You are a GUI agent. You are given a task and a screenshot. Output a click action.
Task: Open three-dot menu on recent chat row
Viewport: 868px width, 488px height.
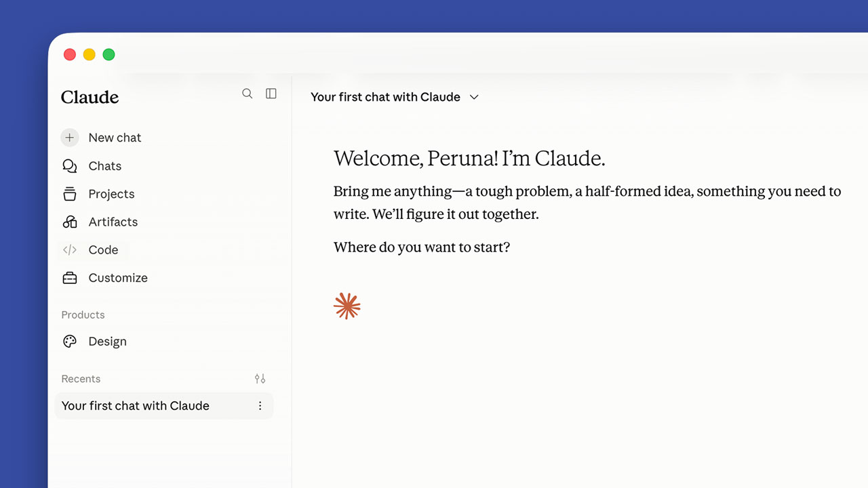point(260,406)
